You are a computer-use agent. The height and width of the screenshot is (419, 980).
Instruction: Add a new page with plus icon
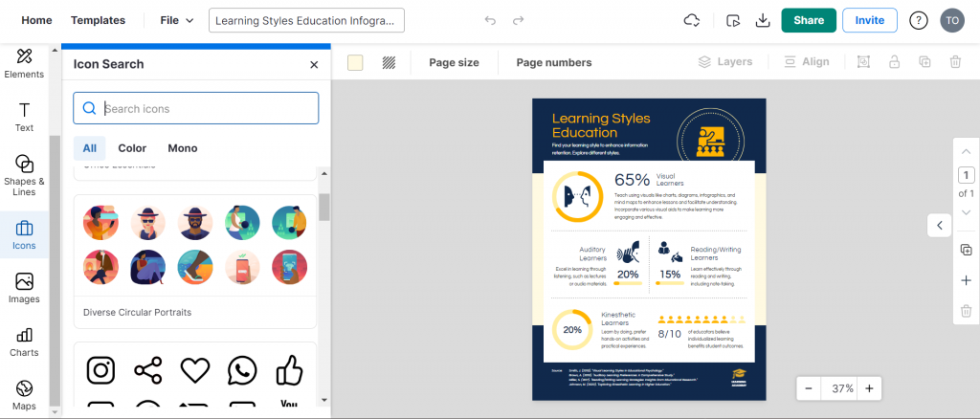pos(967,280)
